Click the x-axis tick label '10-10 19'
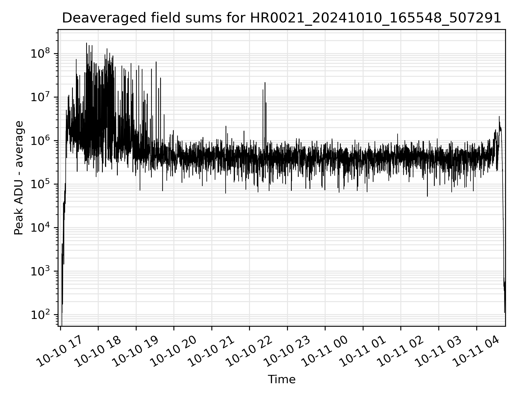The image size is (532, 399). tap(136, 351)
